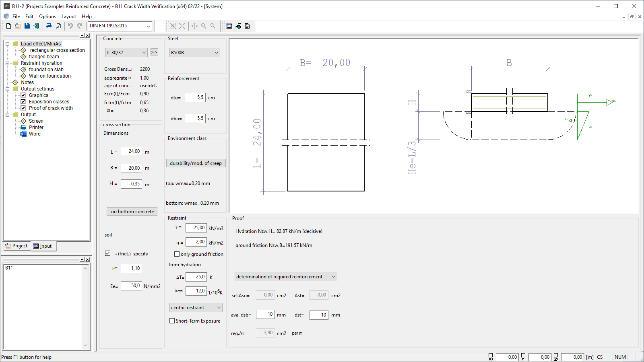Collapse the Load effect/MinAs tree node
644x362 pixels.
(8, 44)
